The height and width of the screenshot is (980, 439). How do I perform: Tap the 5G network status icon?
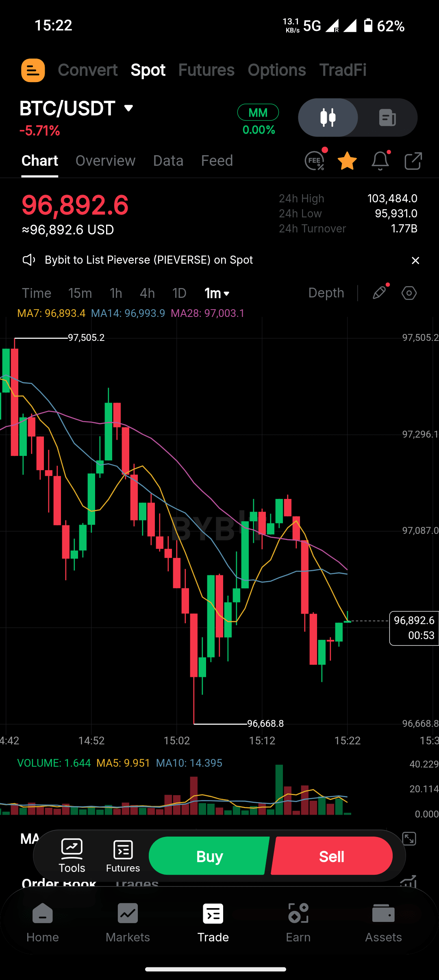tap(312, 26)
